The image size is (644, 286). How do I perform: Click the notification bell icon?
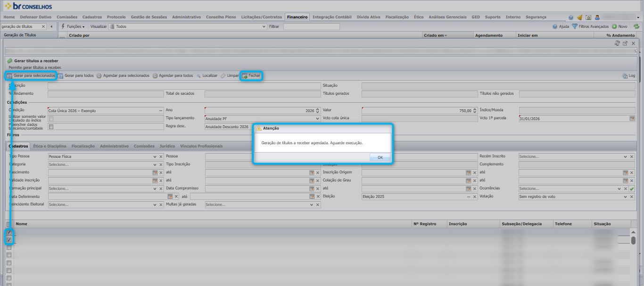coord(579,17)
